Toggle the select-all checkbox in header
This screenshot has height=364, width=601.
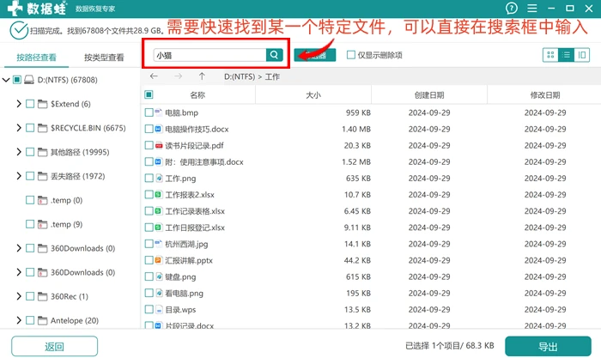(x=149, y=94)
